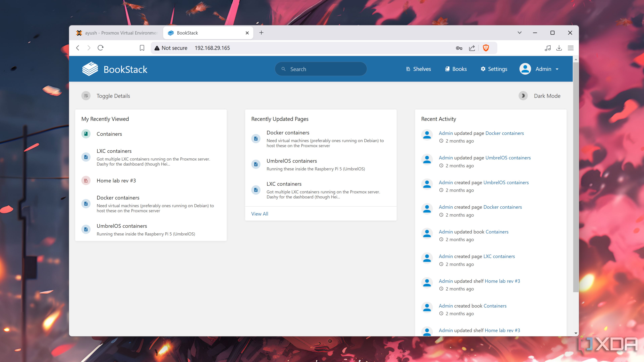
Task: Click page icon beside UmbrelOS containers in Recently Viewed
Action: click(x=86, y=230)
